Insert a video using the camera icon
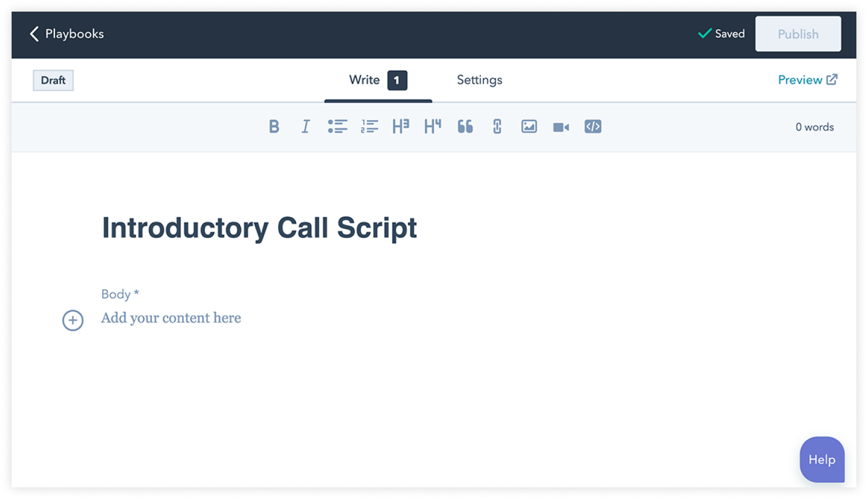Image resolution: width=868 pixels, height=499 pixels. 560,127
